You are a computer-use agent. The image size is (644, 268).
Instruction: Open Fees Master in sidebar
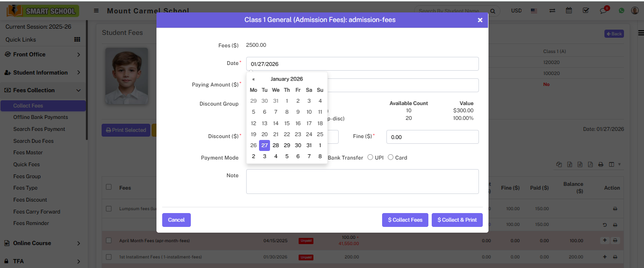pos(28,152)
